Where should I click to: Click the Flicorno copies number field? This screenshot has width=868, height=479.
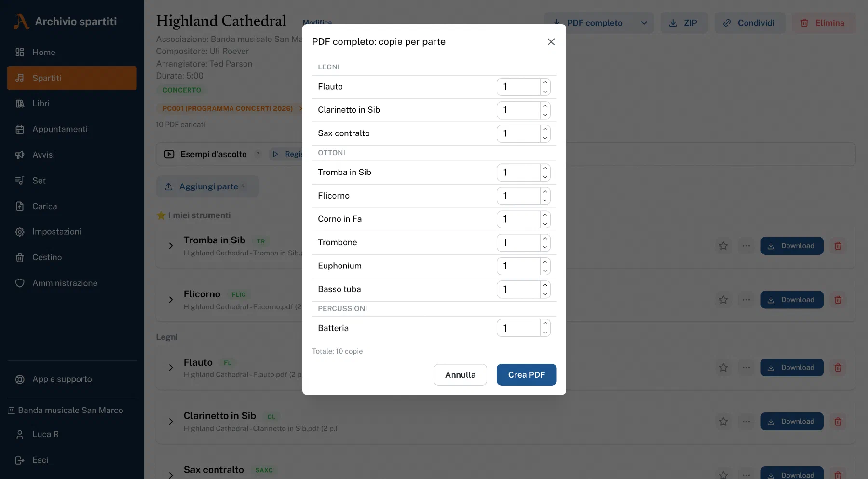(x=518, y=196)
